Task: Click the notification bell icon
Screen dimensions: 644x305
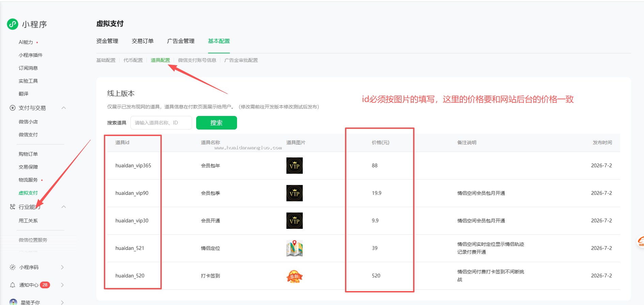Action: pos(13,285)
